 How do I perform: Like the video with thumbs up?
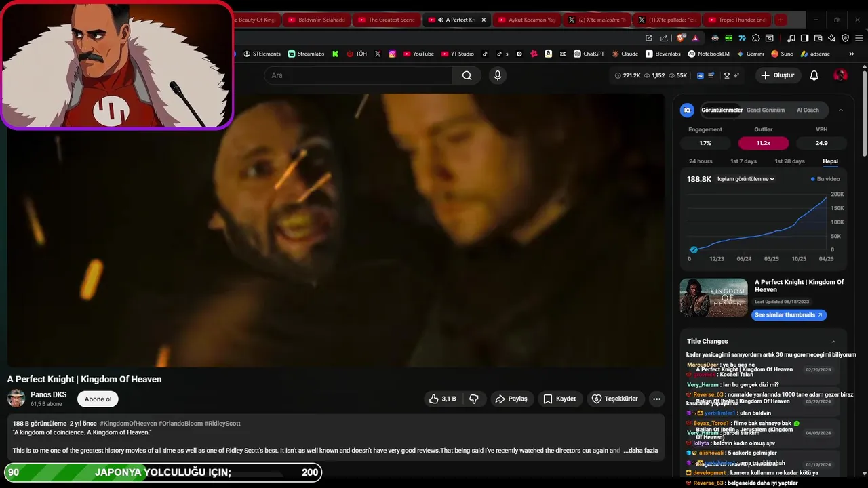pyautogui.click(x=442, y=399)
